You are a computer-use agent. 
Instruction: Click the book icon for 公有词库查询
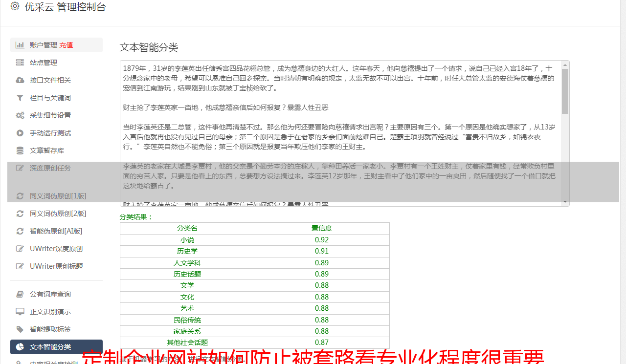tap(20, 294)
